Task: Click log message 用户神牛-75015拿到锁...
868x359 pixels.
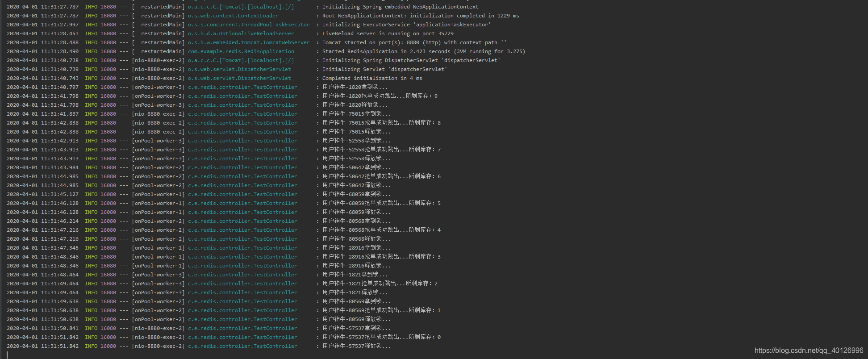Action: [x=357, y=114]
